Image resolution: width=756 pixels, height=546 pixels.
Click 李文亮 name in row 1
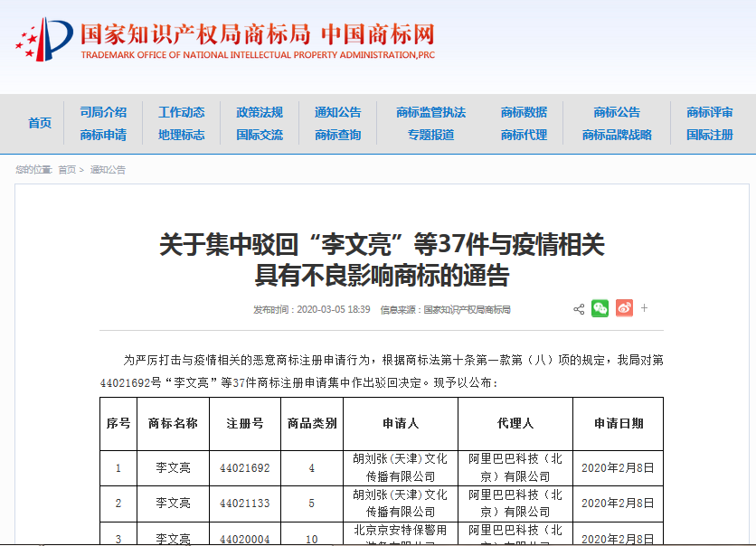(173, 467)
